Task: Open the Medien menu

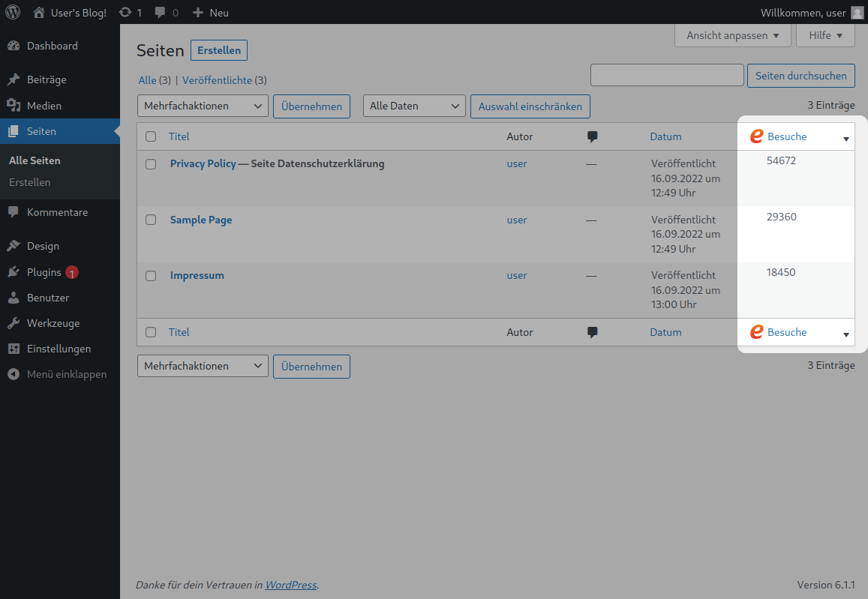Action: 60,106
